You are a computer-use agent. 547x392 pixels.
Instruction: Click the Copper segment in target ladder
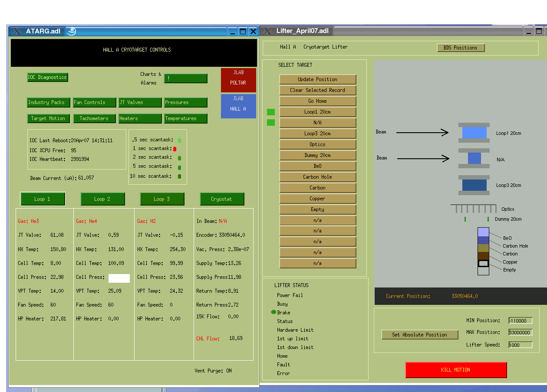pyautogui.click(x=483, y=256)
